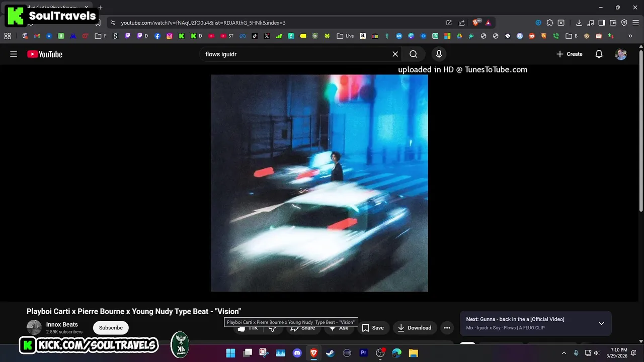Open the Gmail bookmark
The height and width of the screenshot is (362, 644).
(37, 36)
